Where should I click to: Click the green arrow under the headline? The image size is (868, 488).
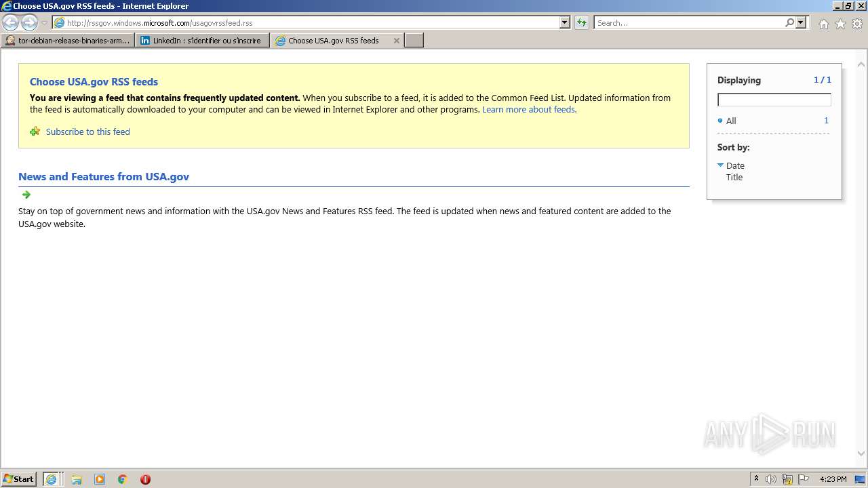click(x=26, y=195)
